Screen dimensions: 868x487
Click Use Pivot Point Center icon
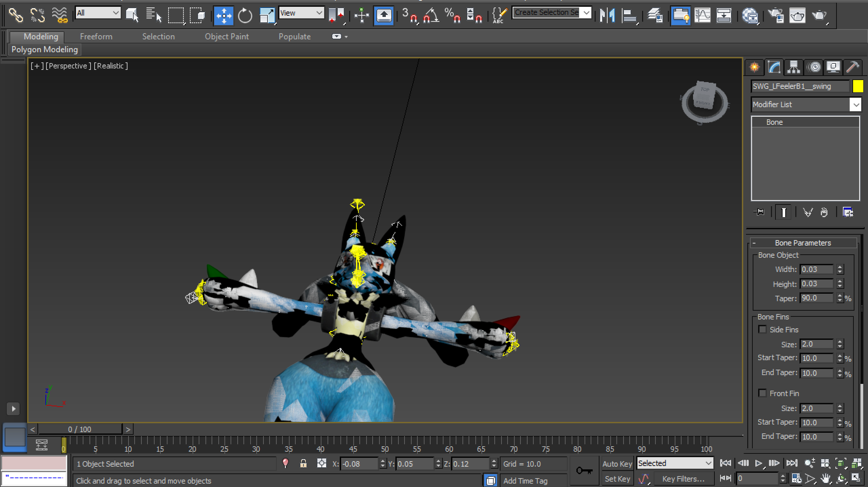[x=337, y=15]
